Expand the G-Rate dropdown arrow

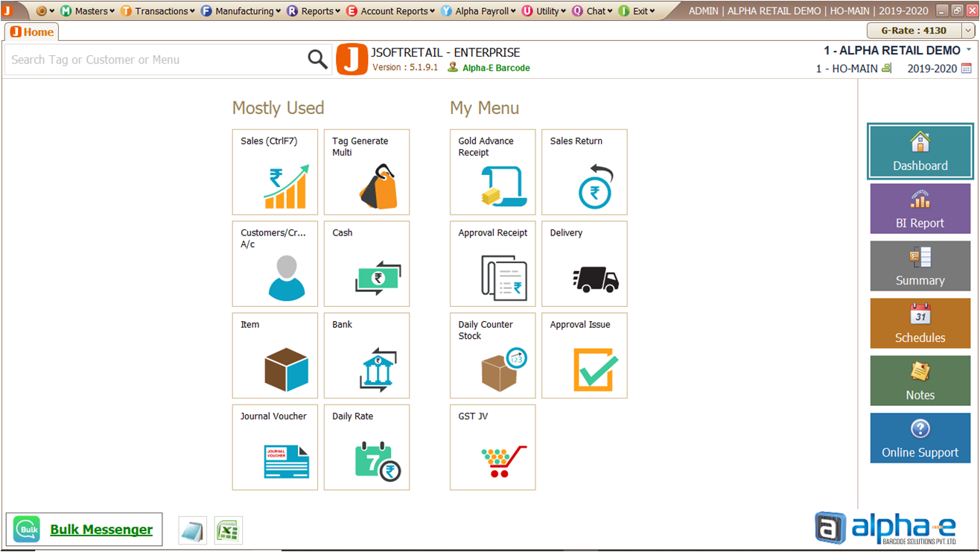click(968, 31)
